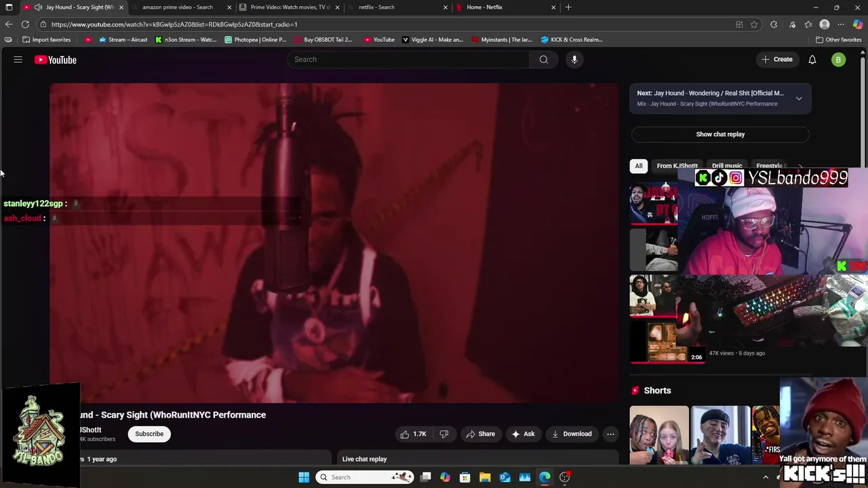Reload the page with refresh icon
The width and height of the screenshot is (868, 488).
point(25,24)
